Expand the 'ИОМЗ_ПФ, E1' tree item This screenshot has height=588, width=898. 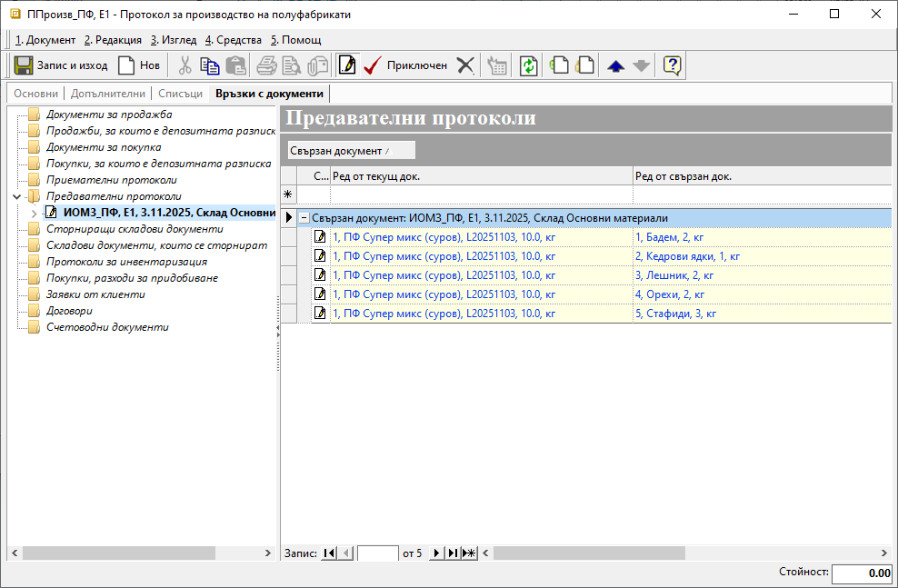point(34,213)
